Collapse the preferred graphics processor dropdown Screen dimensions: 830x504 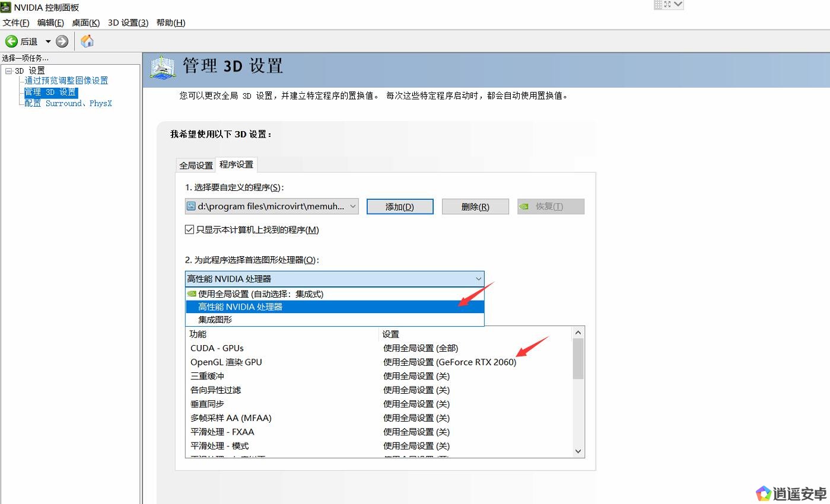tap(478, 279)
